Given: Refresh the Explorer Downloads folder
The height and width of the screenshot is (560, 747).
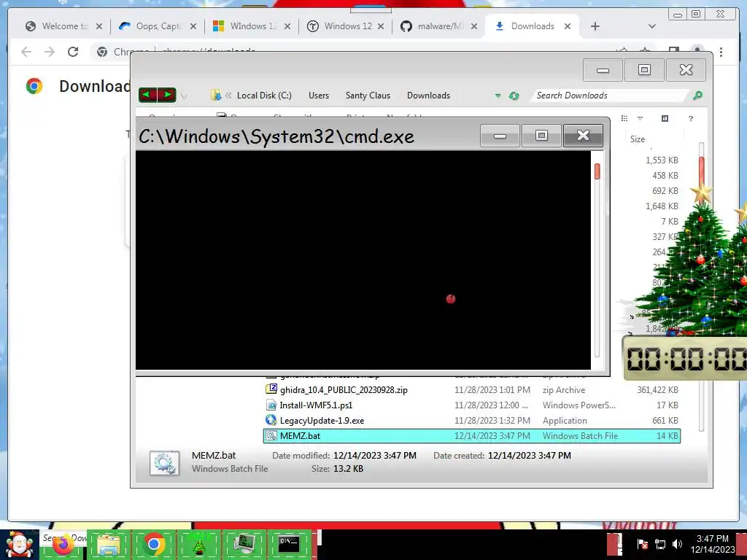Looking at the screenshot, I should pyautogui.click(x=514, y=96).
